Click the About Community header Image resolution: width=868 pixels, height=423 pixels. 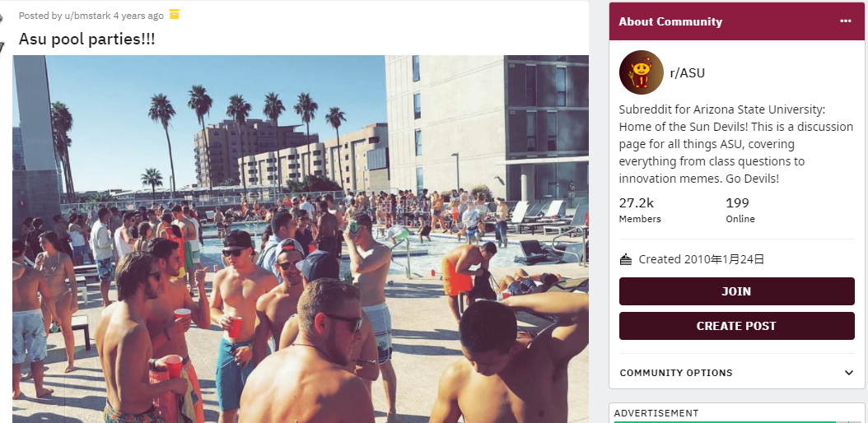[670, 21]
